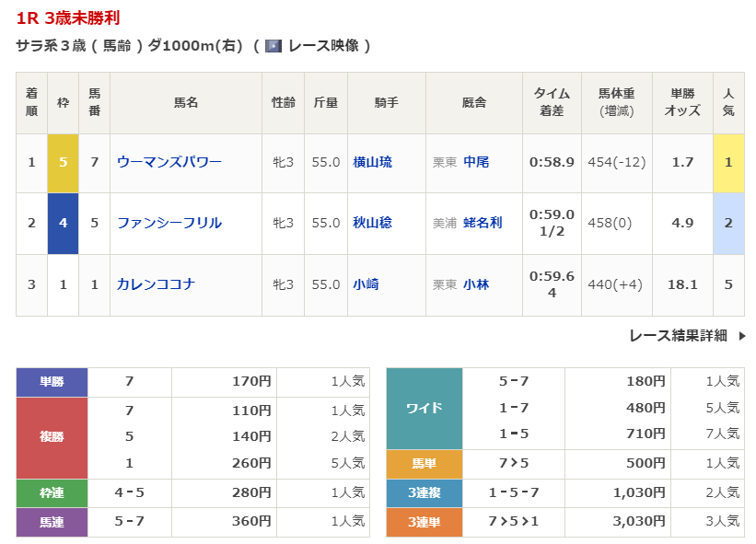Open trainer 小林 page
This screenshot has width=756, height=544.
point(476,284)
